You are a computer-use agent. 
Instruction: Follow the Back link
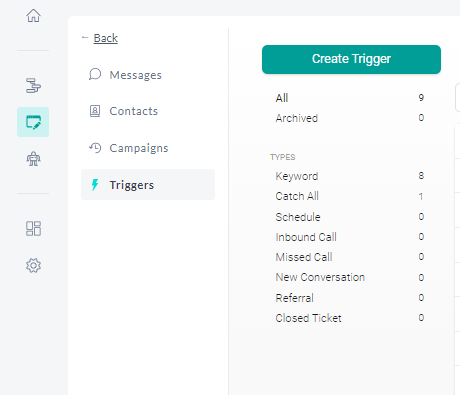(105, 38)
